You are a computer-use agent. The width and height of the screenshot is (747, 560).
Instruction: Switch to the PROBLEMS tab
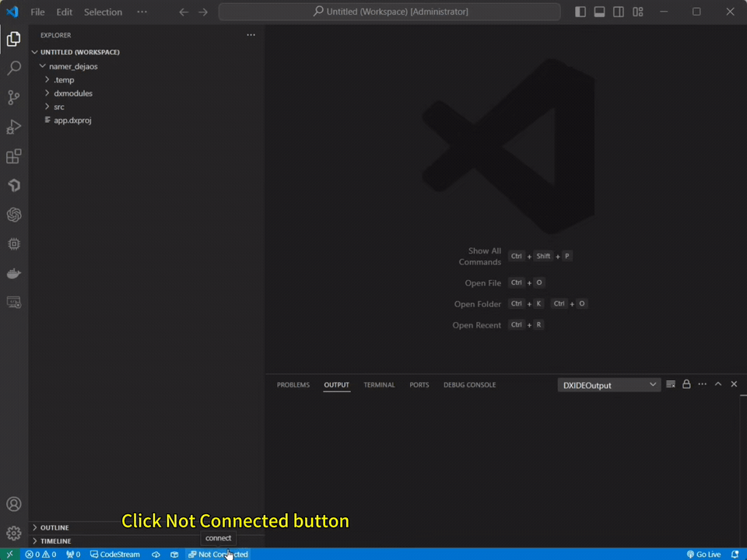click(x=293, y=385)
